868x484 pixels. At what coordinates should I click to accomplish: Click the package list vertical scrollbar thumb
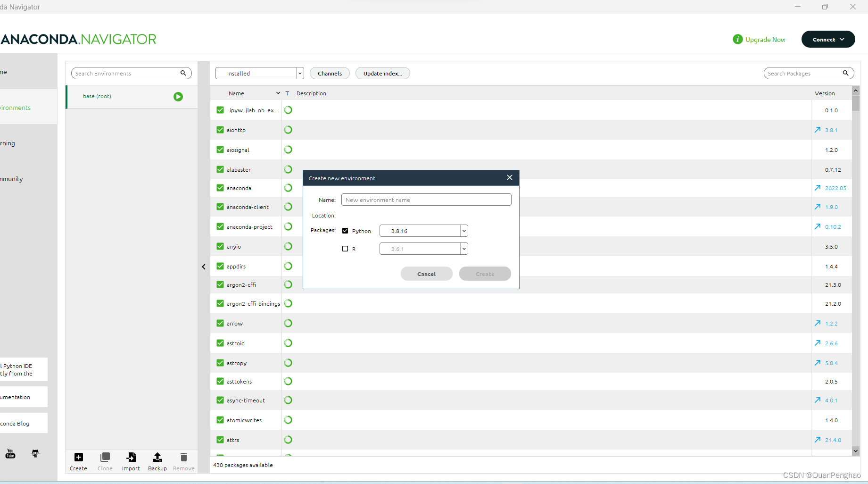pyautogui.click(x=856, y=103)
